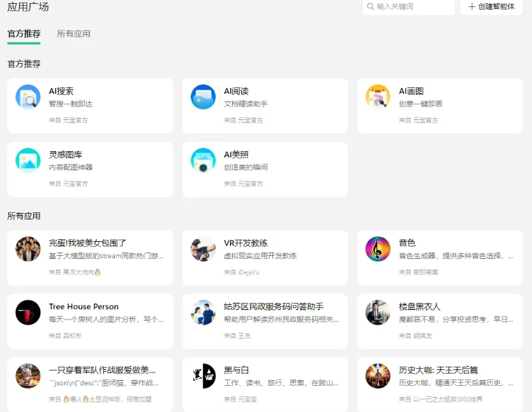Click the 黑与白 black-and-white icon
Viewport: 532px width, 412px height.
pos(203,376)
